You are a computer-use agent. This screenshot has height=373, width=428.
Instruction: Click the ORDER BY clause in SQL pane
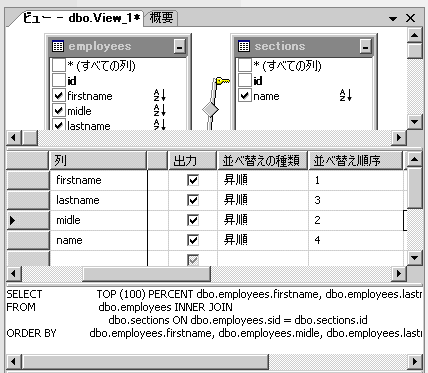31,333
